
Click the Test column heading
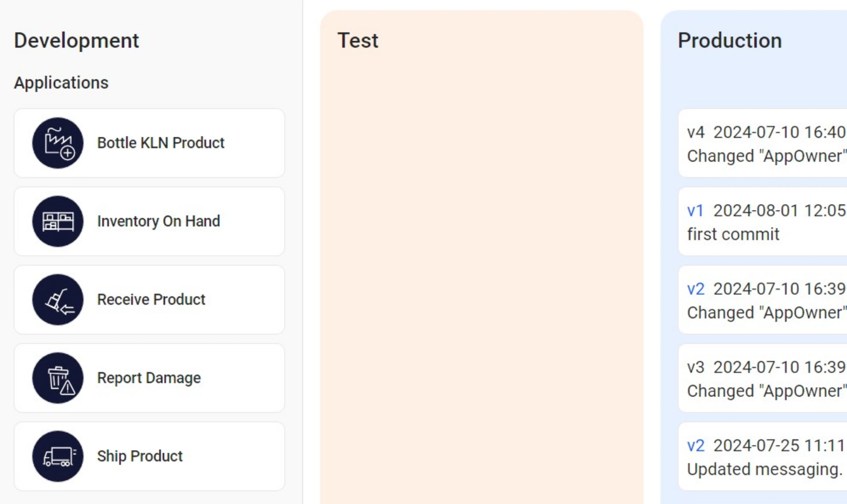358,40
